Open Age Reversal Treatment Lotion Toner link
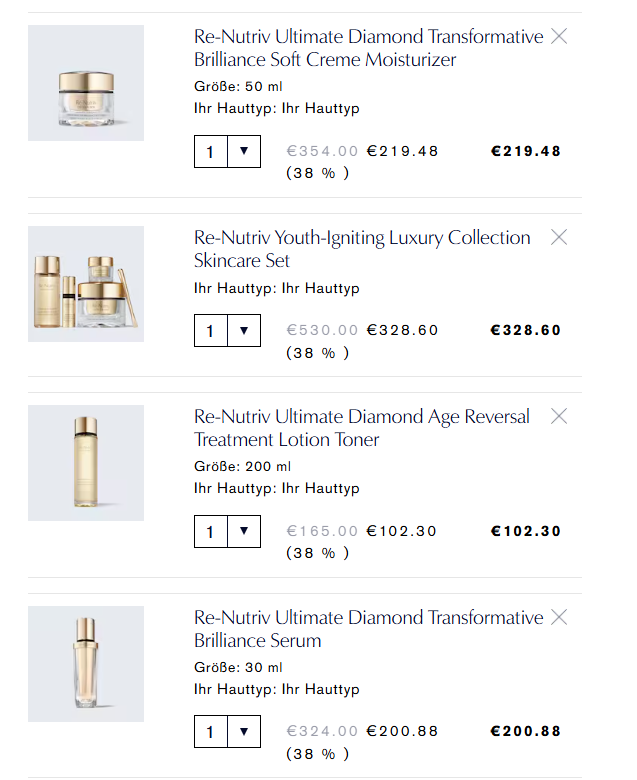Screen dimensions: 637x780 362,428
